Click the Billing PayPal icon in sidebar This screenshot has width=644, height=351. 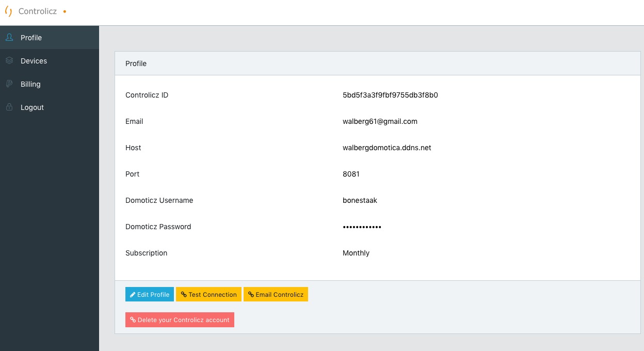(9, 84)
